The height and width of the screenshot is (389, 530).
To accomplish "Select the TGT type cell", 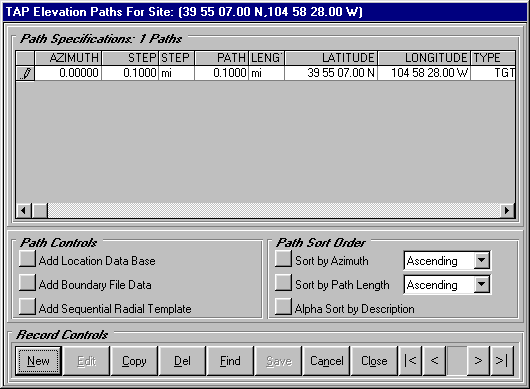I will [x=493, y=73].
